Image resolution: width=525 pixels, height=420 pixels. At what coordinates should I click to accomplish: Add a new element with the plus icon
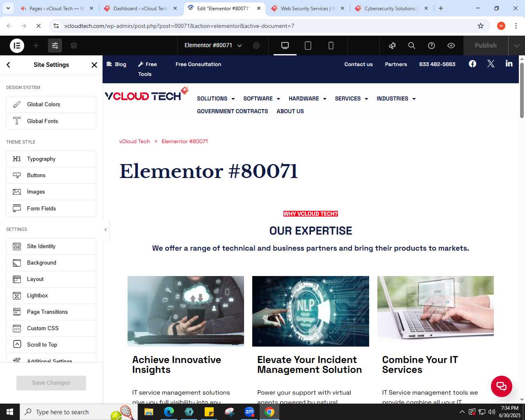coord(36,46)
